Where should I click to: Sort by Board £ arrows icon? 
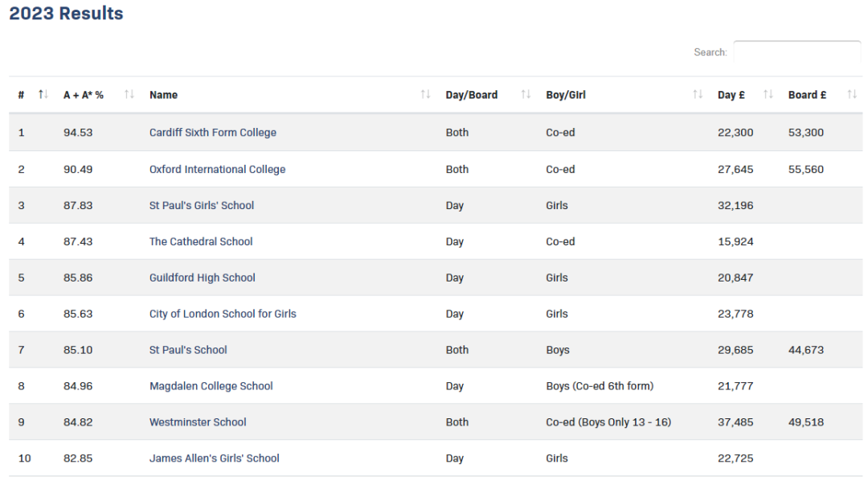[x=852, y=95]
